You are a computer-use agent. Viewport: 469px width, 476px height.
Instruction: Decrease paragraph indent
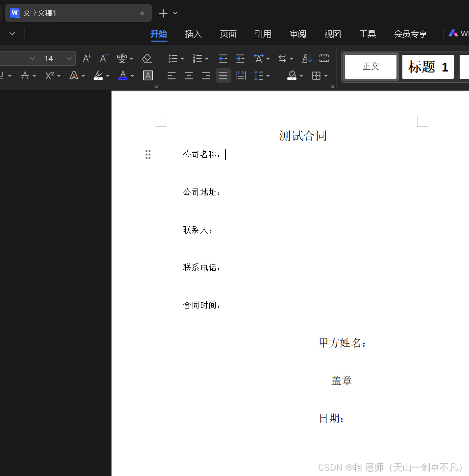223,58
